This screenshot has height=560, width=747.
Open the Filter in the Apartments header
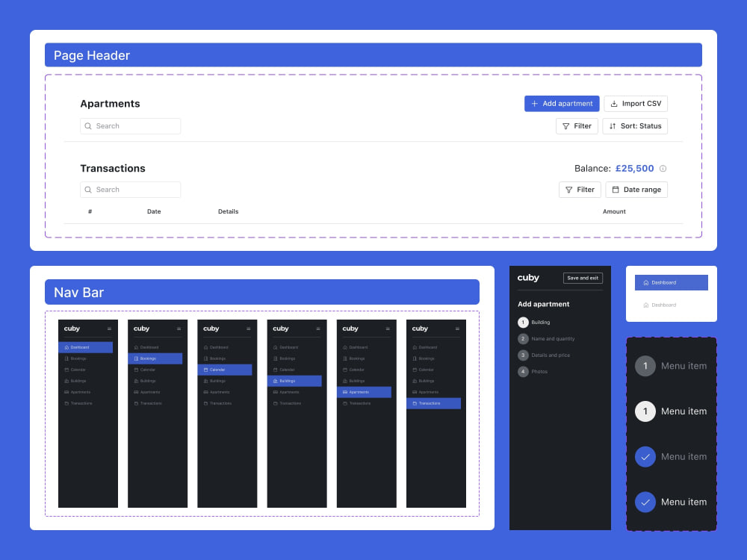point(577,126)
